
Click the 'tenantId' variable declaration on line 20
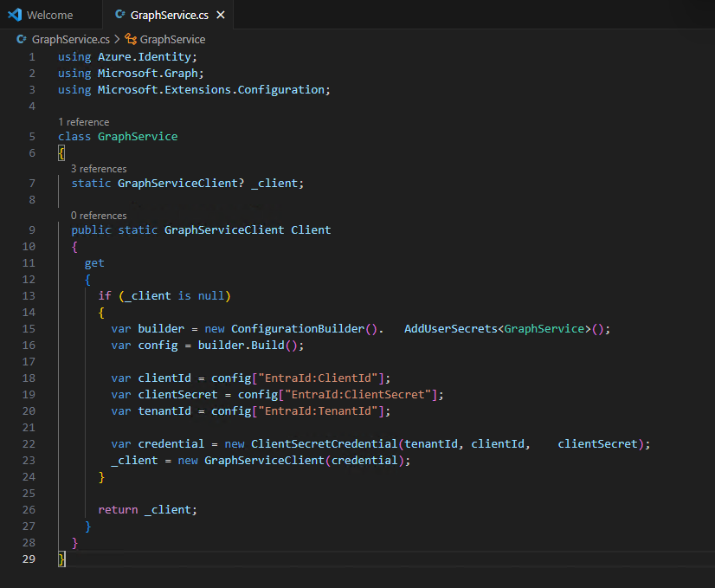coord(164,411)
